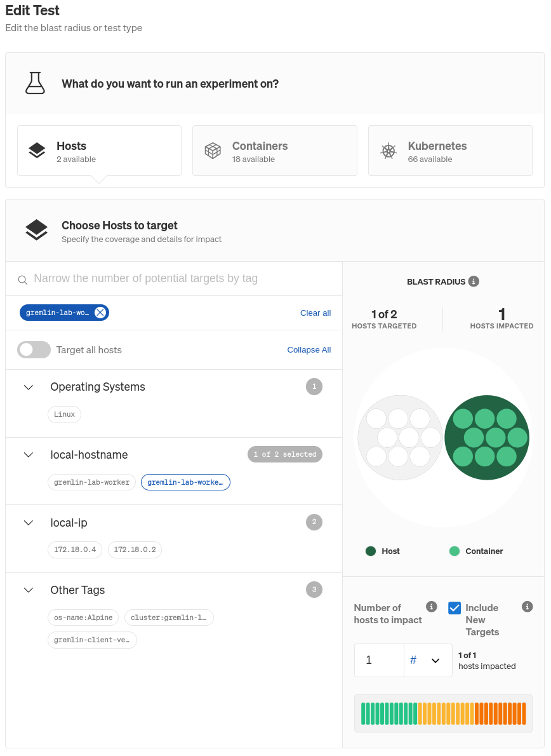Click the dark green Host legend dot

pos(370,551)
